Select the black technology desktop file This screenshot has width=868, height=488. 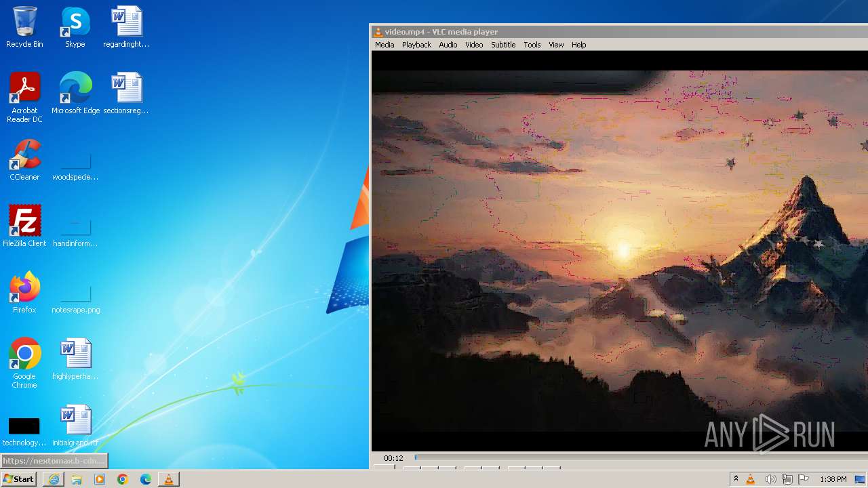click(24, 432)
